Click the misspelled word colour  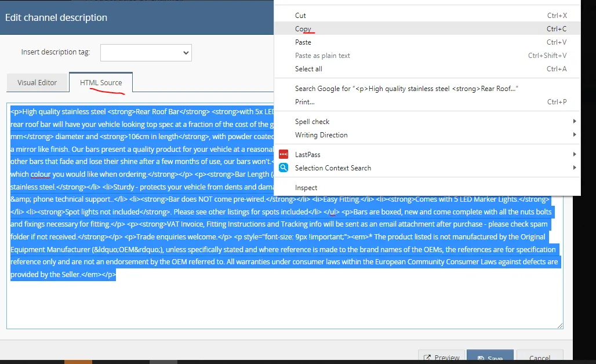click(41, 174)
